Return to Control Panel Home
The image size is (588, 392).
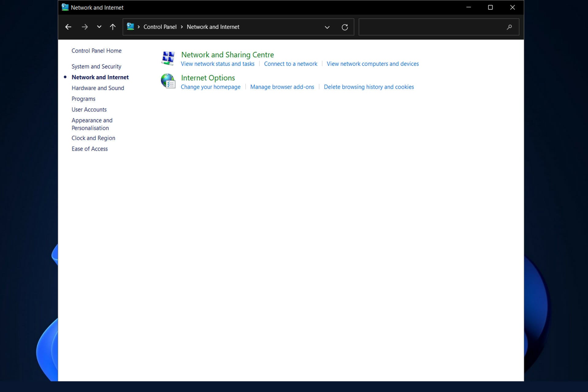[x=96, y=51]
